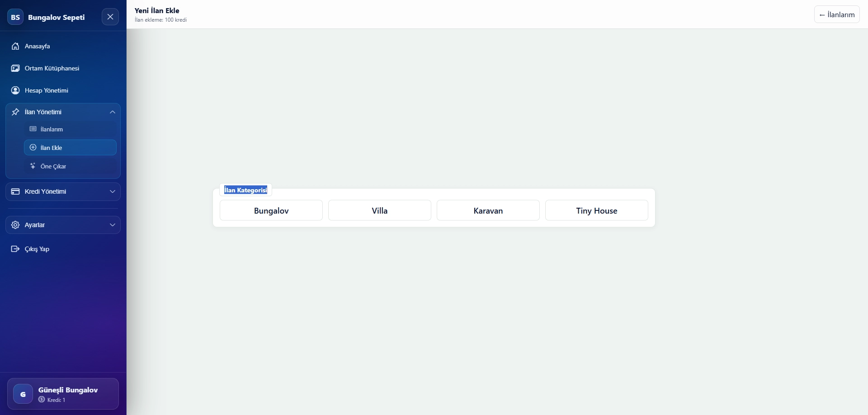The image size is (868, 415).
Task: Choose the Villa category option
Action: pos(380,210)
